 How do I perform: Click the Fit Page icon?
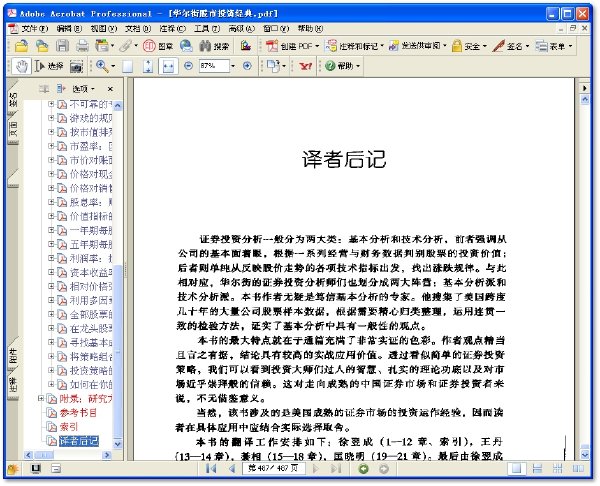click(148, 66)
